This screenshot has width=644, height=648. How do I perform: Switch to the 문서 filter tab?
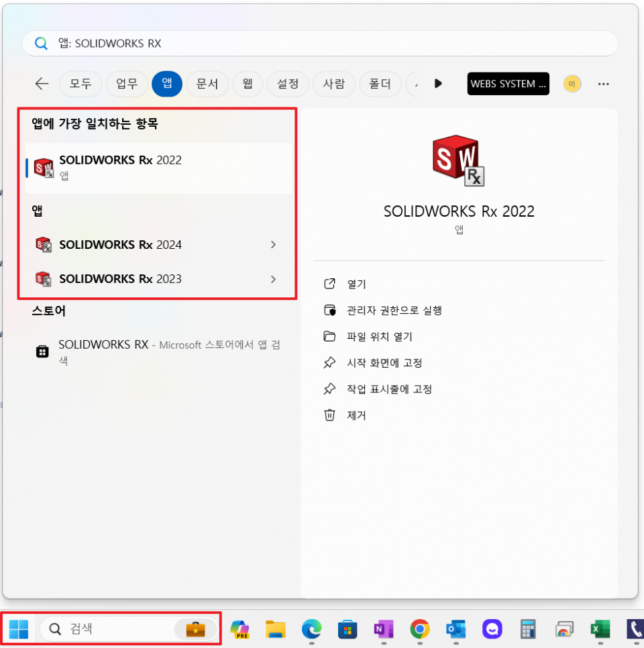point(207,84)
